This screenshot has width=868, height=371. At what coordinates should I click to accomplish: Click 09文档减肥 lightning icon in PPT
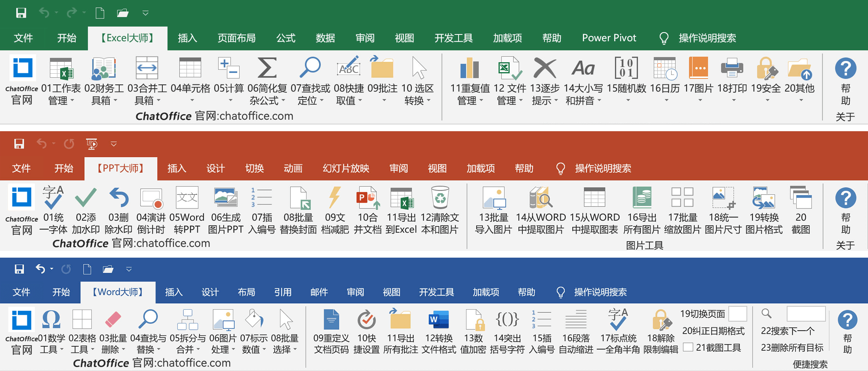(335, 197)
